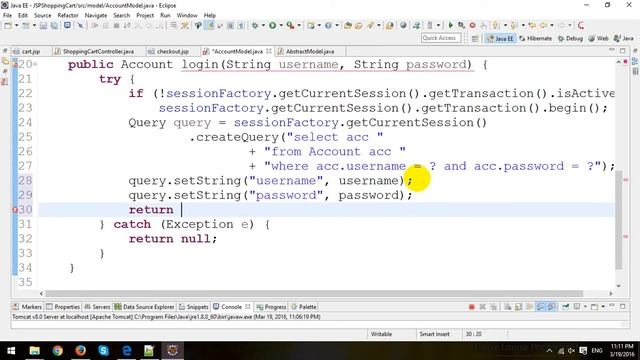
Task: Close the AccountModel.java editor tab
Action: coord(269,51)
